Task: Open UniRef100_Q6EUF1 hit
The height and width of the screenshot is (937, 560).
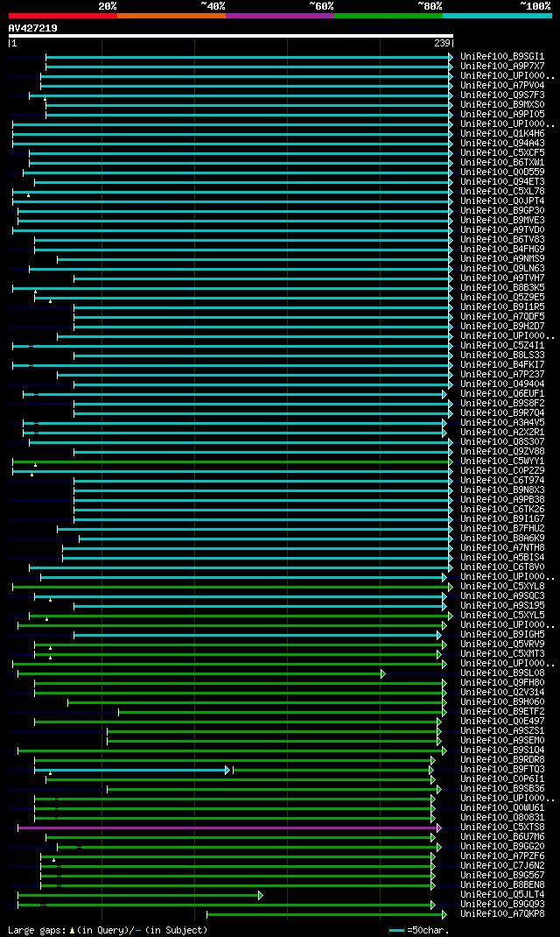Action: [502, 394]
